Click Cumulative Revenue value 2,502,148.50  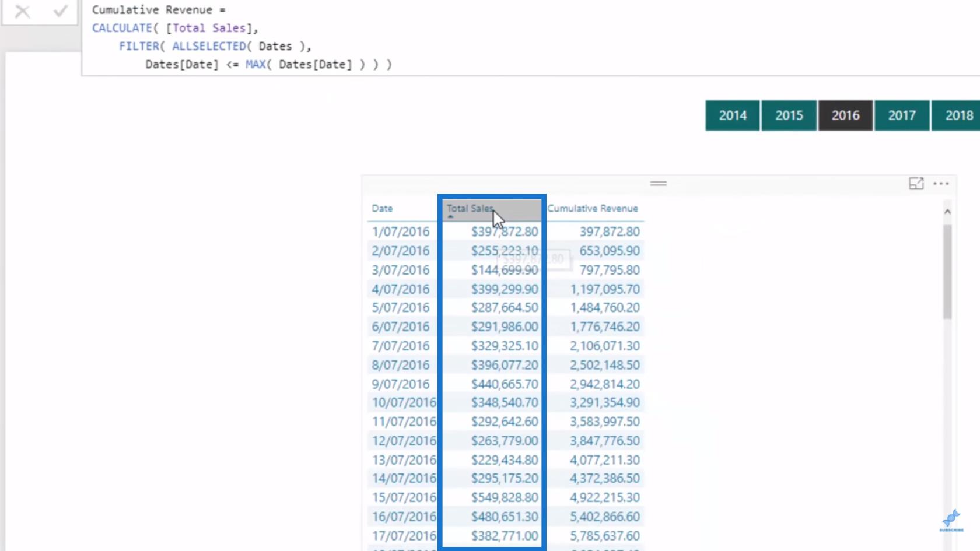605,365
